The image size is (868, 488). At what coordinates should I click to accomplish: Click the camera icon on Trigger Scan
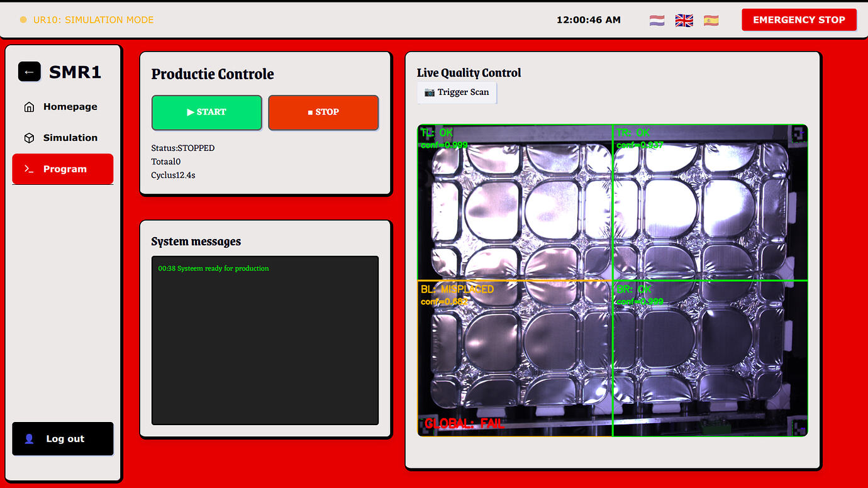tap(428, 92)
